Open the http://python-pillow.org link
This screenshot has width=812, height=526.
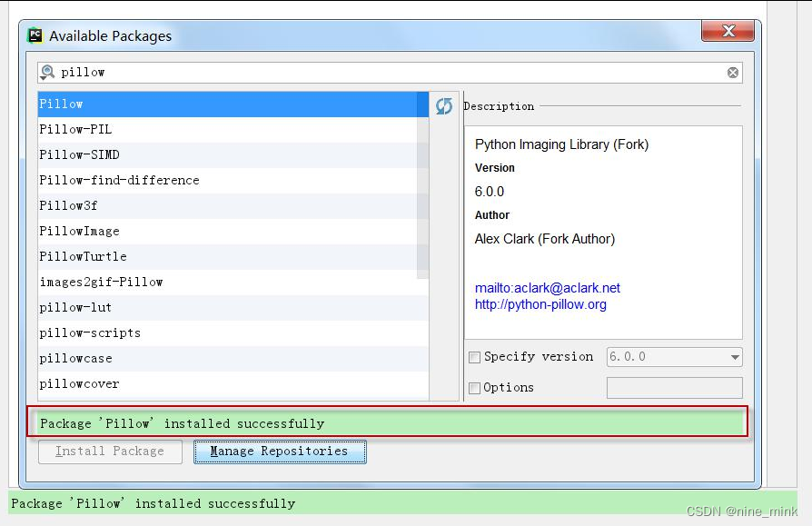pos(540,304)
